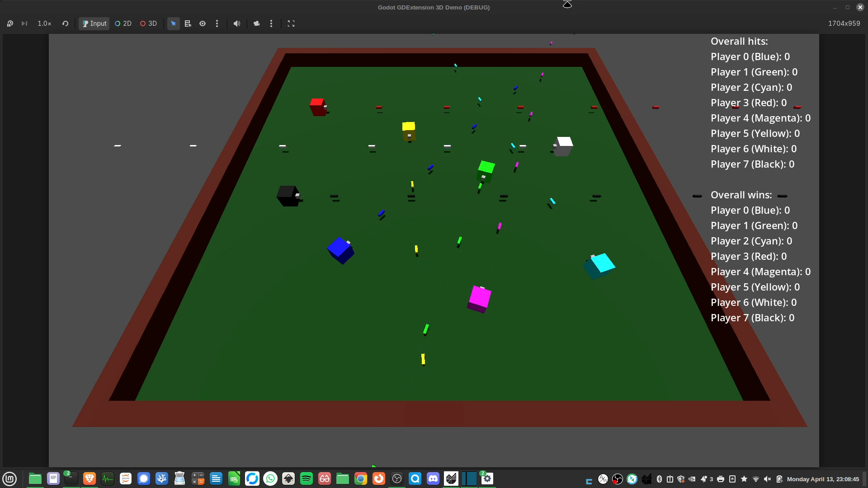Click the list select mode icon
Viewport: 868px width, 488px height.
coord(188,23)
